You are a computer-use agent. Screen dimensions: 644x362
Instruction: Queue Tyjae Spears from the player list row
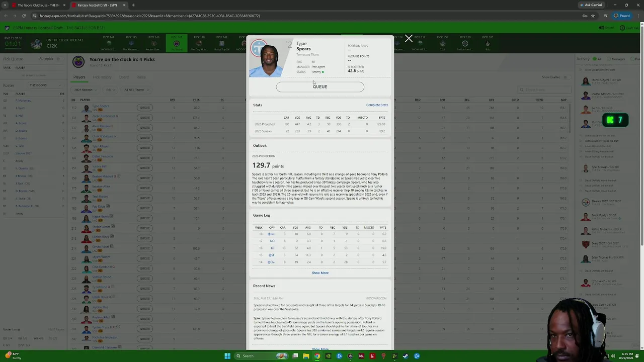coord(145,107)
